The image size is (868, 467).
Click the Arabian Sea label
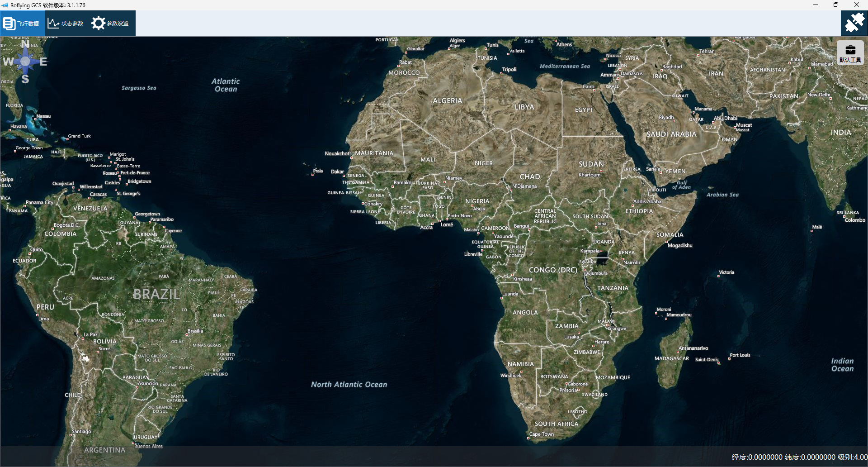click(x=723, y=195)
